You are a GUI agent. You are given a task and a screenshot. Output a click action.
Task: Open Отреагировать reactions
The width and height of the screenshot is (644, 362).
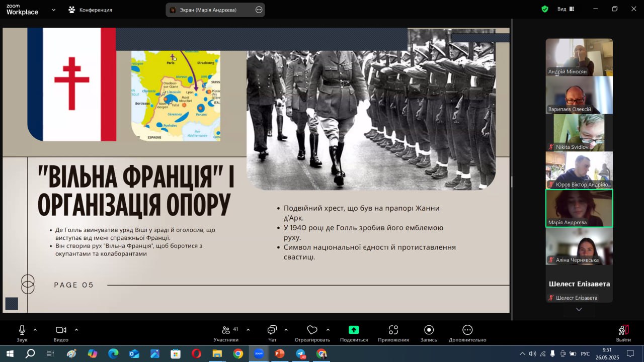312,333
